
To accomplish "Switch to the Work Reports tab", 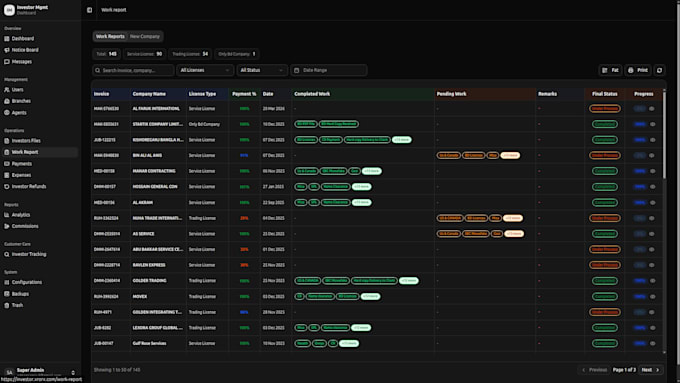I will 110,36.
